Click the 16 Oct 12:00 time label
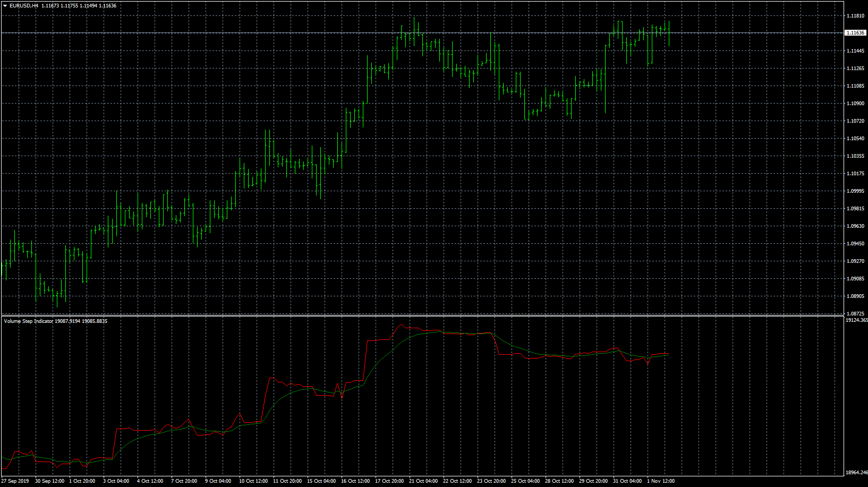 tap(355, 481)
